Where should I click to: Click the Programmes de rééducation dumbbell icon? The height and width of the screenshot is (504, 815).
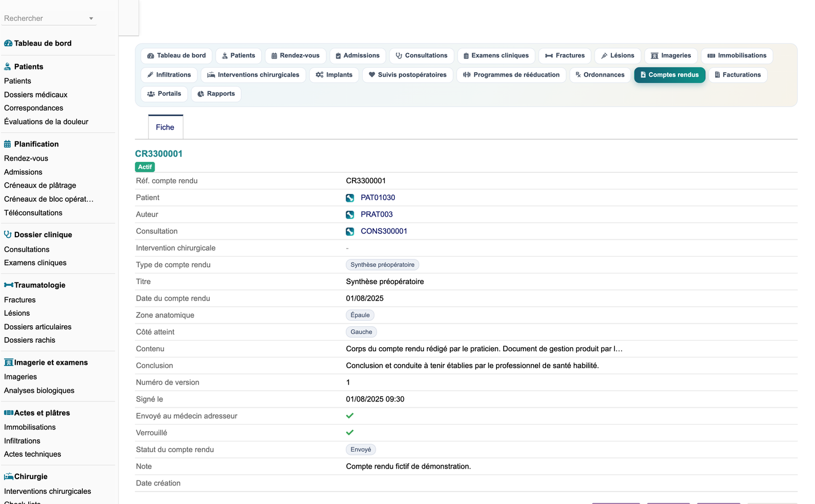pos(467,75)
